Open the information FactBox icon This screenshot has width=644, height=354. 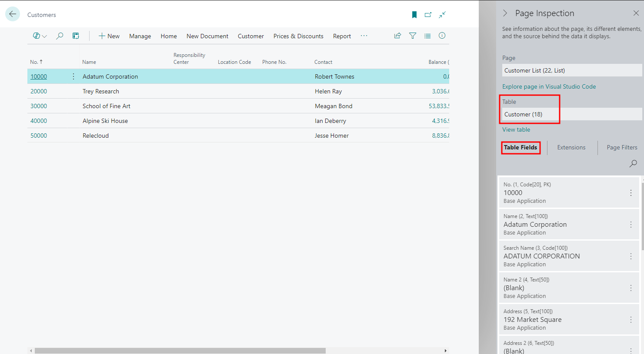pos(442,36)
